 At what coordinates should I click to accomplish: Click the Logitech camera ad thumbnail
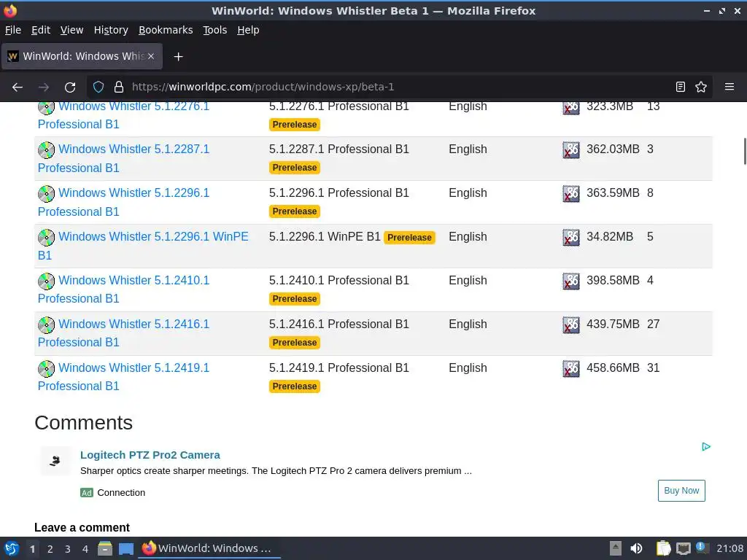point(55,461)
